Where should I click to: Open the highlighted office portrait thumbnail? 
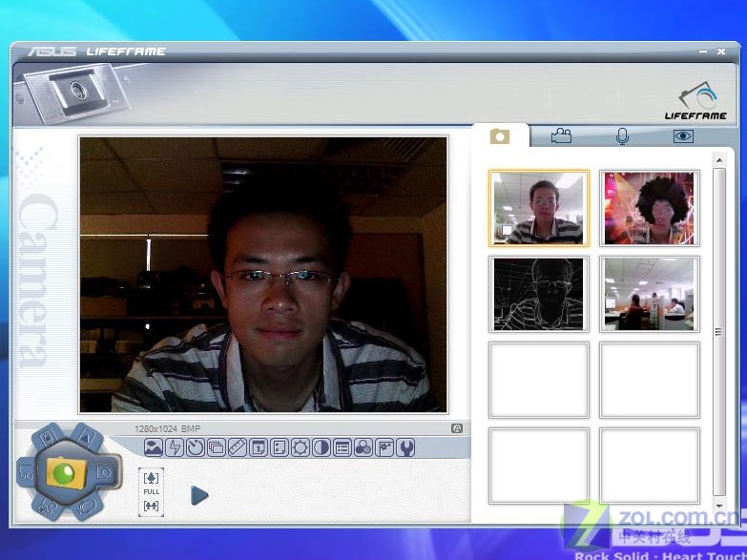pos(538,208)
